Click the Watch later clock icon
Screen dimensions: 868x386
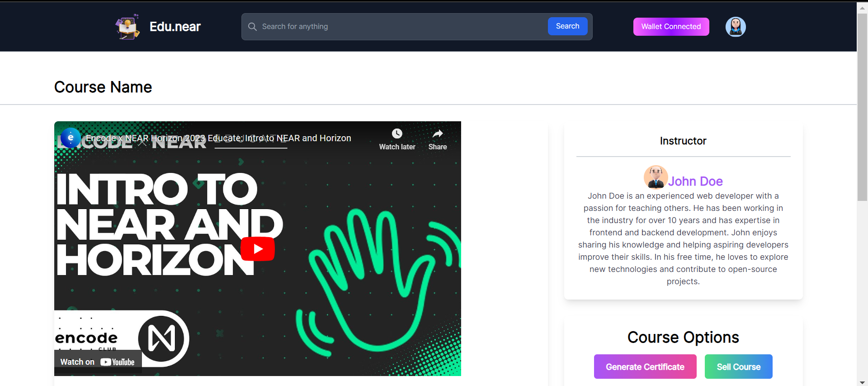pos(397,133)
